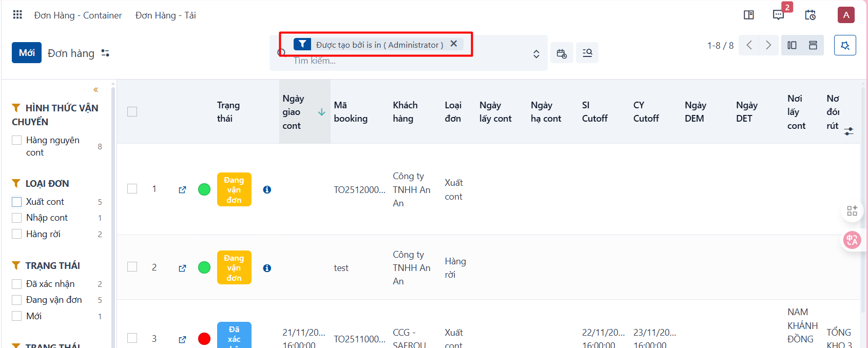This screenshot has width=868, height=348.
Task: Click the sparkle button at top right
Action: [845, 45]
